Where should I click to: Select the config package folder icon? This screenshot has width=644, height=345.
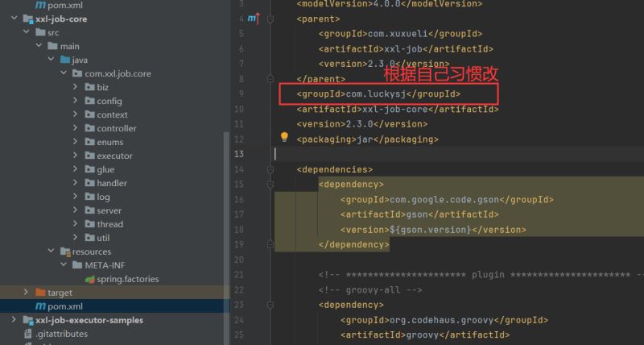(x=90, y=100)
